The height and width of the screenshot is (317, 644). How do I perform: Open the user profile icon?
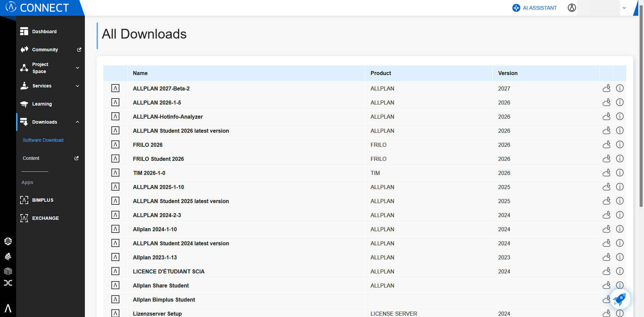(572, 8)
